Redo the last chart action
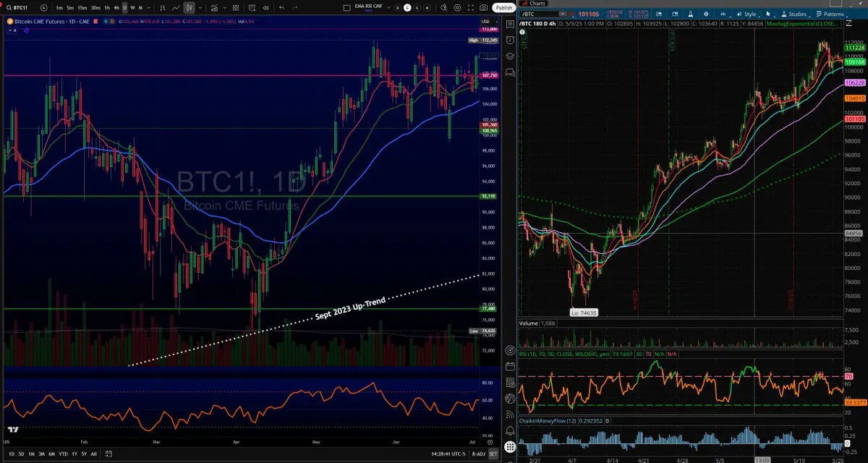Screen dimensions: 868x463 point(295,7)
